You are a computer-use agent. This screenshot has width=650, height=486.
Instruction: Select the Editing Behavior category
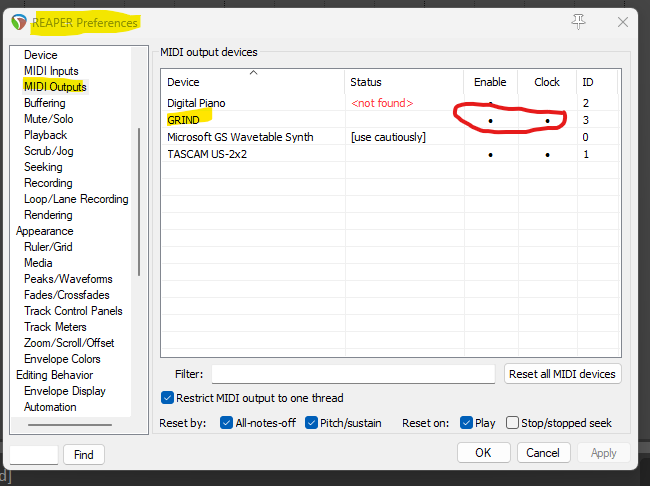click(x=54, y=375)
